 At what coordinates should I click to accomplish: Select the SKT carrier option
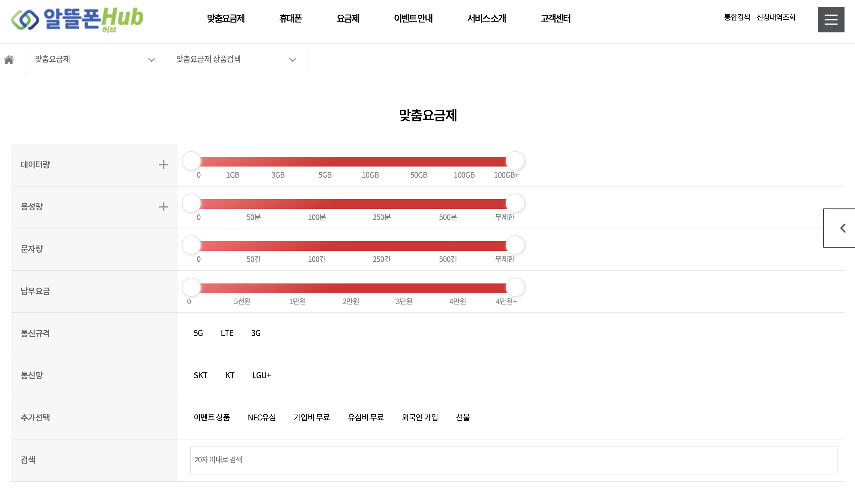point(201,375)
